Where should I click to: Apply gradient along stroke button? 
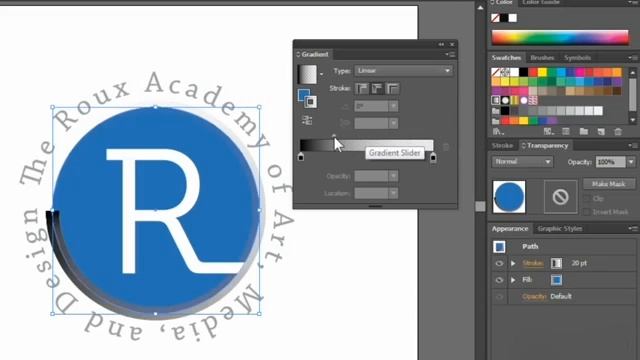[x=377, y=88]
